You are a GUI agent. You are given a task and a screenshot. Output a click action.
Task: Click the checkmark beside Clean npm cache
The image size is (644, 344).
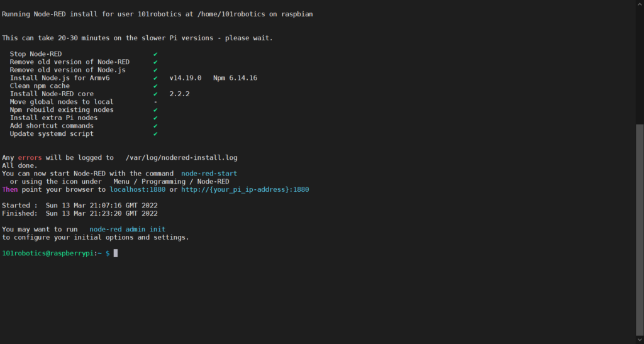(x=156, y=86)
